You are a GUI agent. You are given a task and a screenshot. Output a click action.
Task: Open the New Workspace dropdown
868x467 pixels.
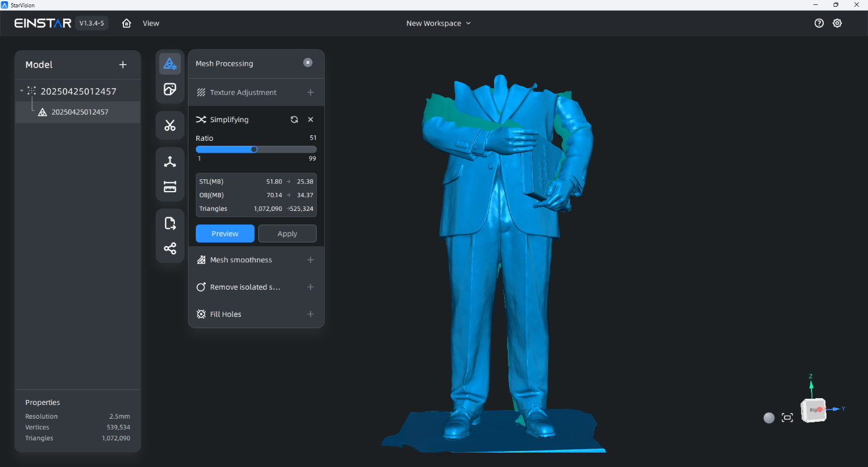[438, 24]
